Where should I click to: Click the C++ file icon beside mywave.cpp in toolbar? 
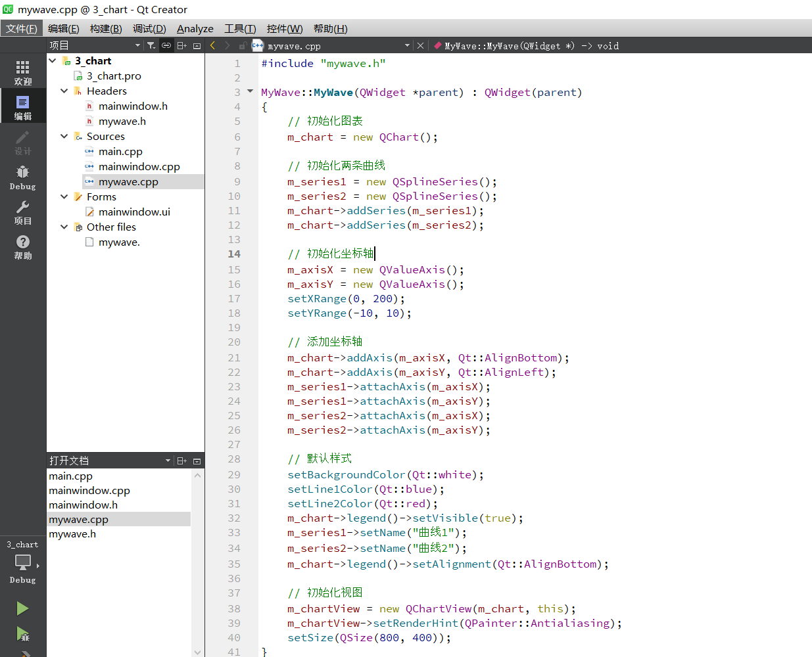258,45
